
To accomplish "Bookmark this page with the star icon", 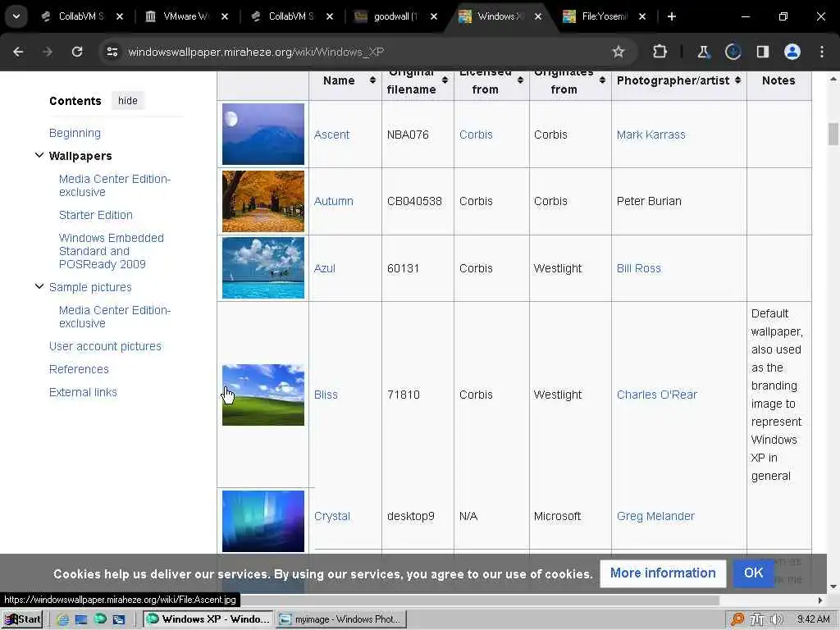I will [x=619, y=52].
